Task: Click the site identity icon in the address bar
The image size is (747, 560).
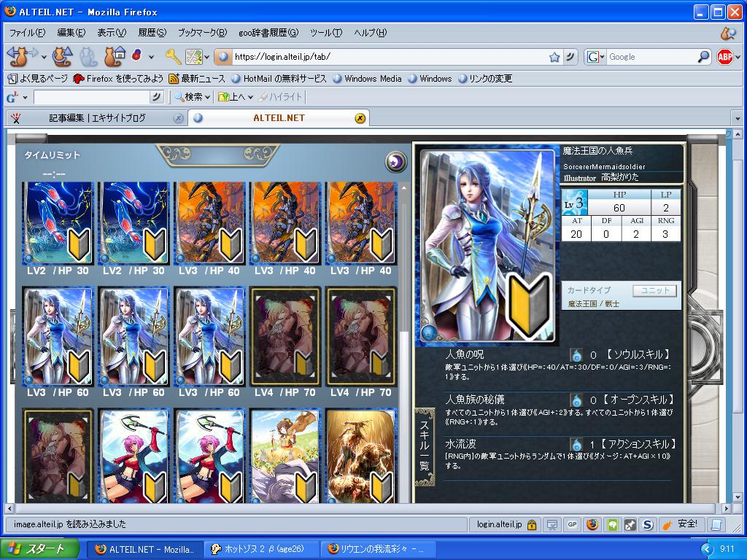Action: pos(223,57)
